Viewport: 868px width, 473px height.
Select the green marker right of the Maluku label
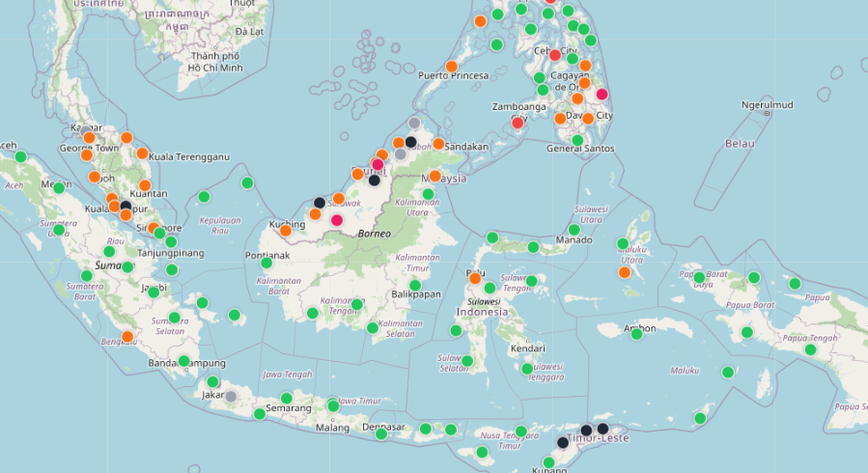point(728,373)
